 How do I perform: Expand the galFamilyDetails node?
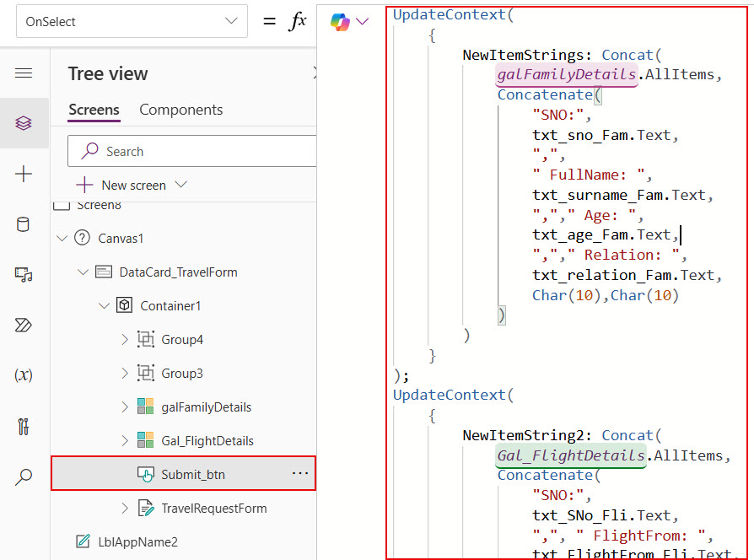coord(125,407)
